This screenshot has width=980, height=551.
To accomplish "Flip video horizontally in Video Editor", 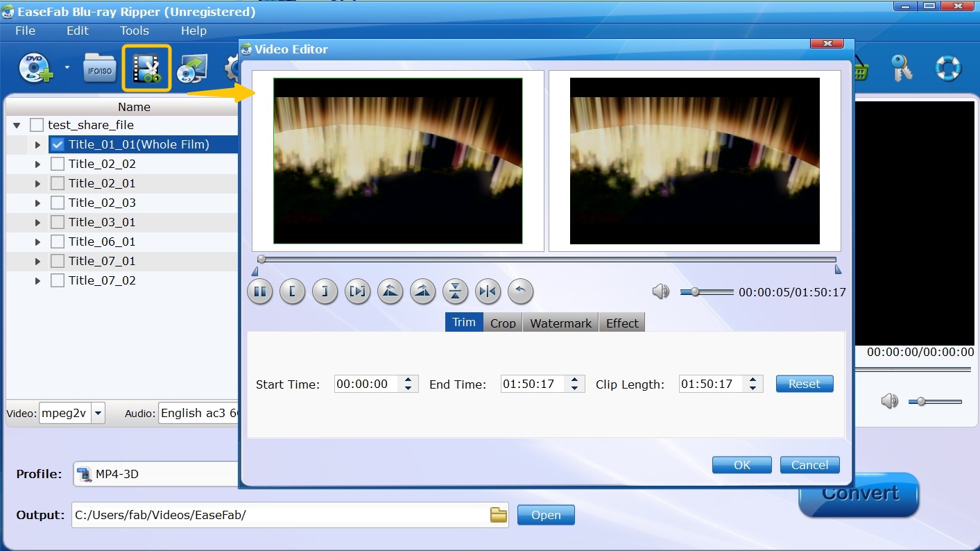I will [488, 291].
